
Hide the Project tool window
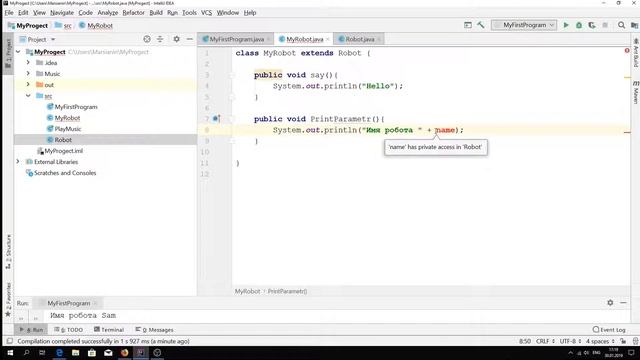pos(189,39)
